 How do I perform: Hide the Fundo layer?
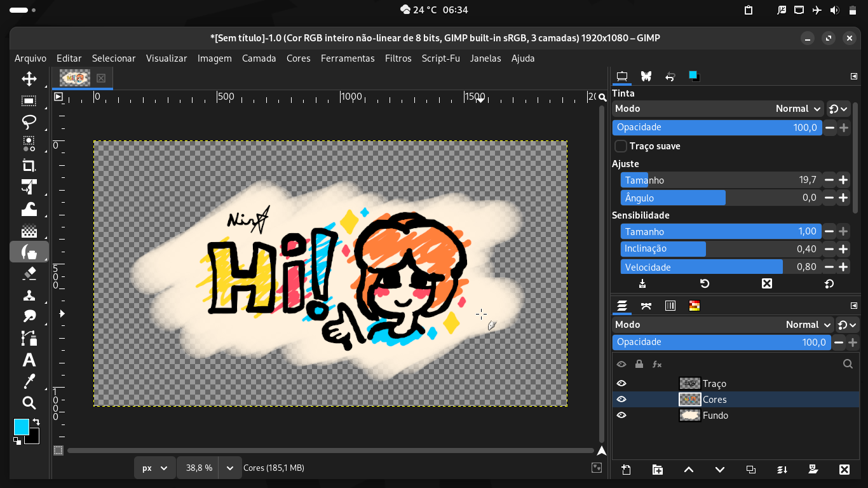621,415
